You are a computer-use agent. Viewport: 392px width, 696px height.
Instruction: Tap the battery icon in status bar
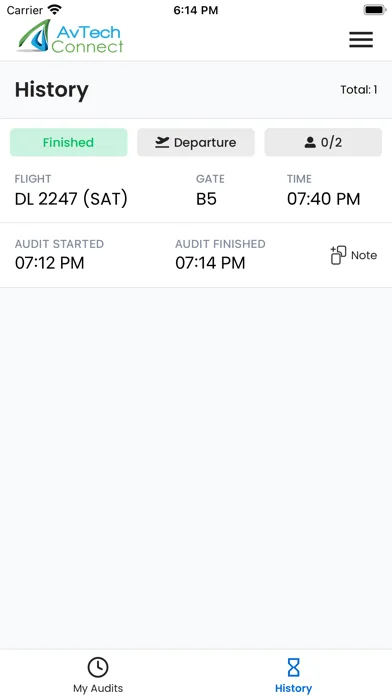click(x=374, y=10)
